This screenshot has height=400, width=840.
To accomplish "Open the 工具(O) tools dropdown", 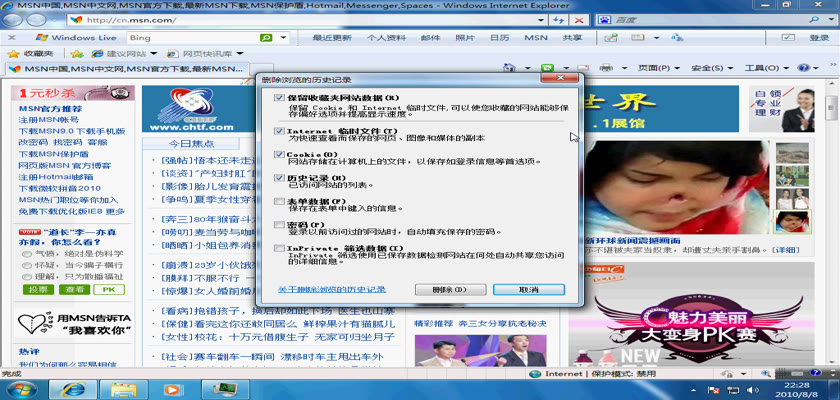I will pos(762,68).
